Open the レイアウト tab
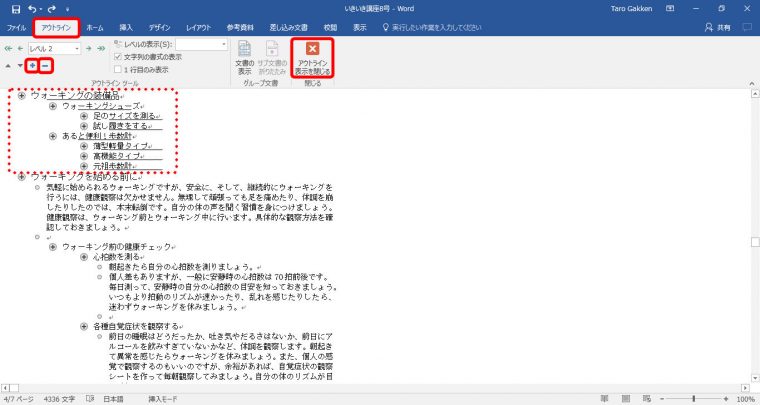 [199, 28]
